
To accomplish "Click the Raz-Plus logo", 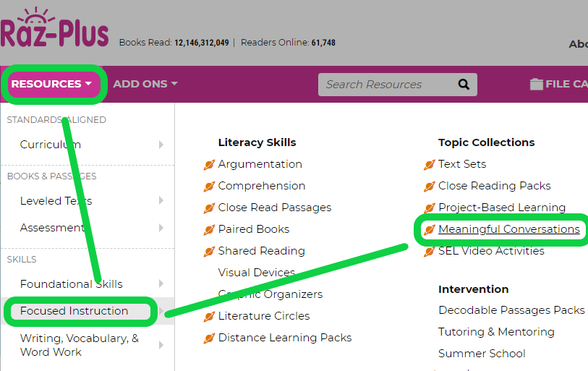I will click(x=54, y=30).
